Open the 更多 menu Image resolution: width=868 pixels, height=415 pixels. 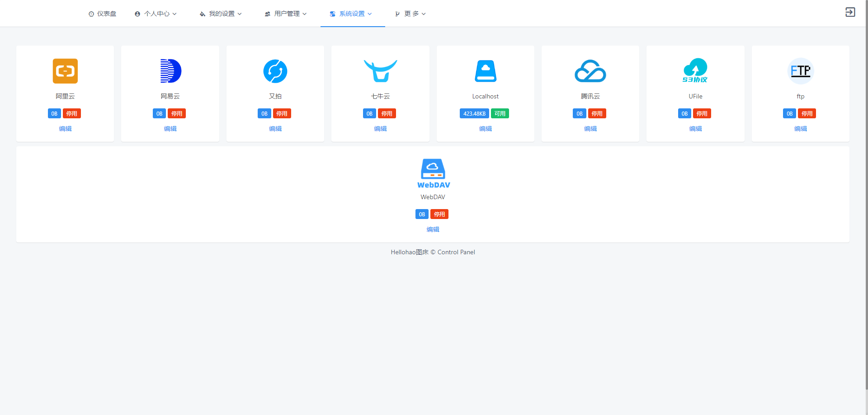pos(410,14)
